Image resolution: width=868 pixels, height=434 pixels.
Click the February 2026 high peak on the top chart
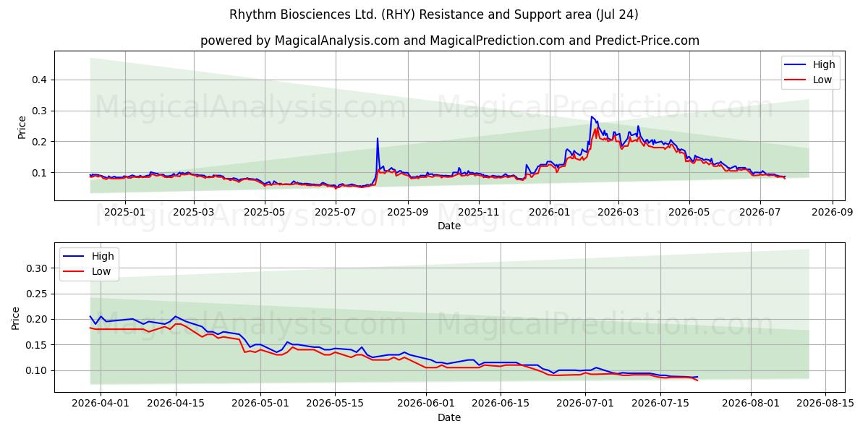click(x=592, y=116)
